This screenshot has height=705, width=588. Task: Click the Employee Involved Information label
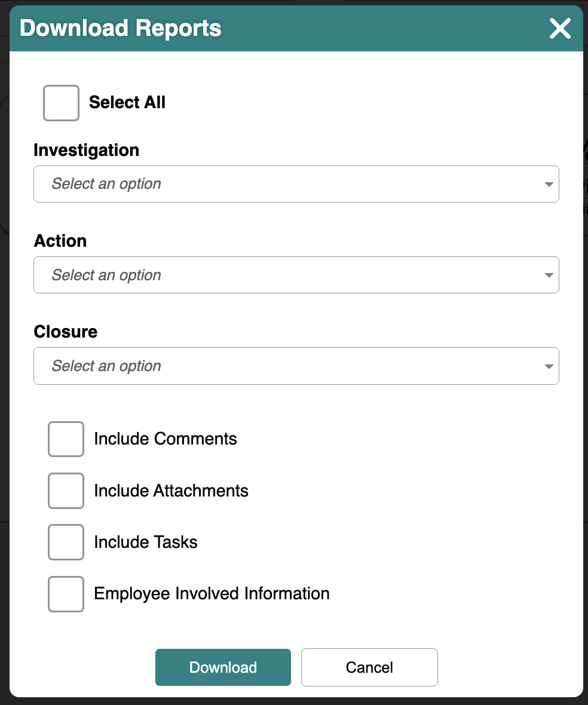(x=212, y=593)
